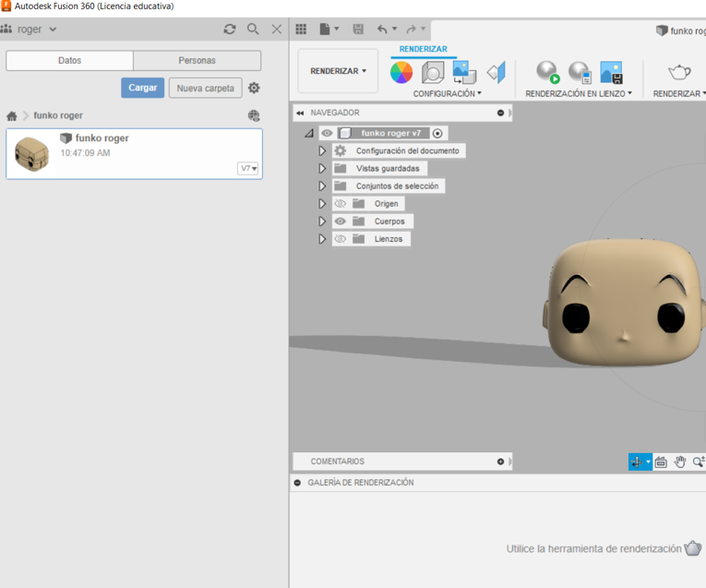Viewport: 706px width, 588px height.
Task: Click the Cargar button
Action: [x=142, y=88]
